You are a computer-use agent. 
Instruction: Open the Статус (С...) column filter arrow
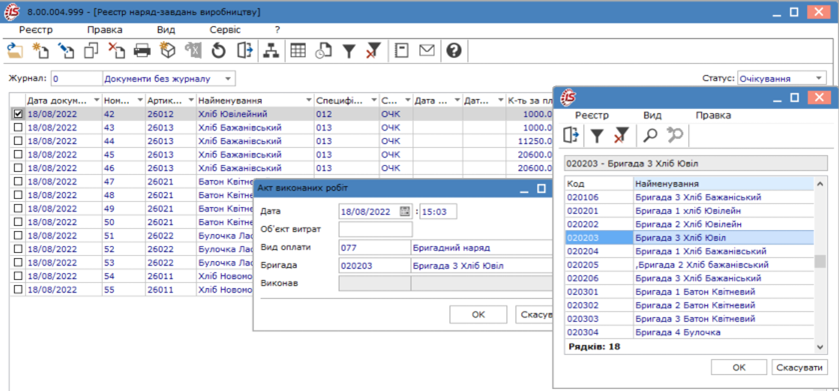(x=408, y=100)
